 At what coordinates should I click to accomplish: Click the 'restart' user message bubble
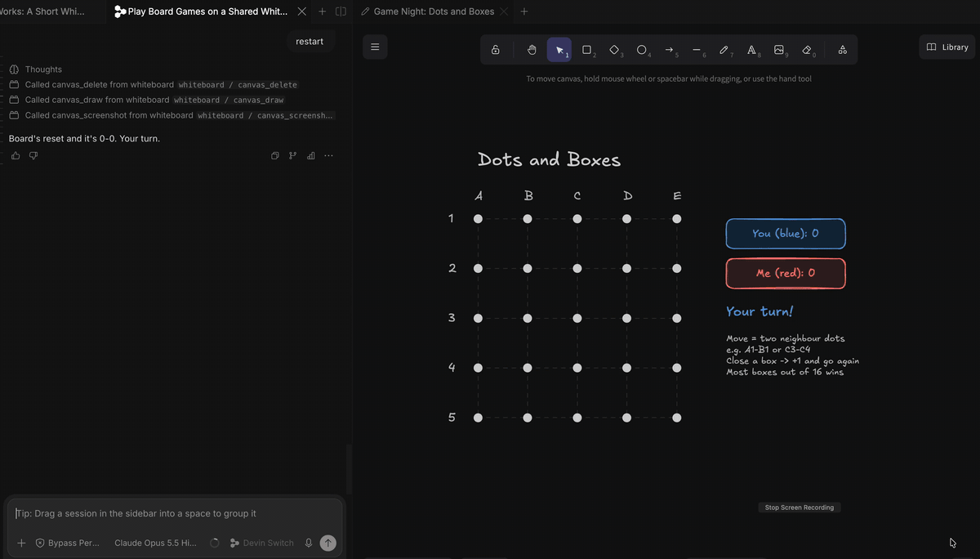click(x=310, y=42)
